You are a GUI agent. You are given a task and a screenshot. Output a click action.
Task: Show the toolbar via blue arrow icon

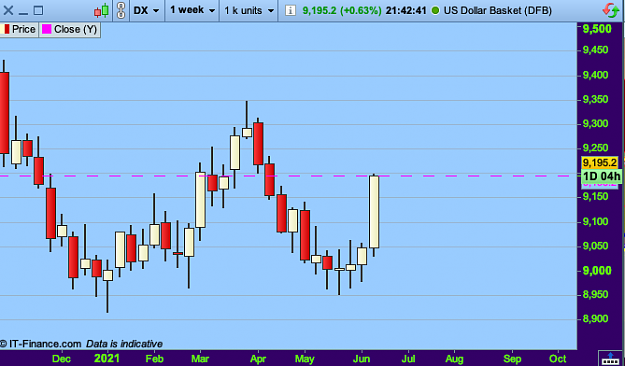[610, 358]
